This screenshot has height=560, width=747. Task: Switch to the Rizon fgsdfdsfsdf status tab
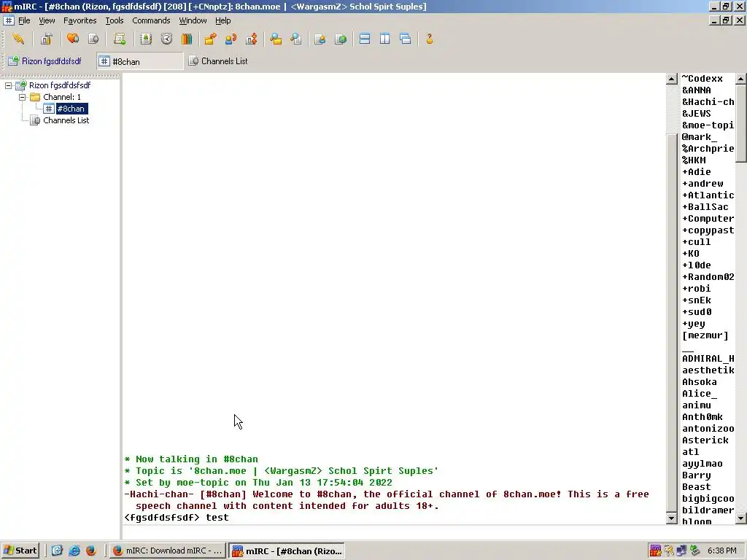46,61
